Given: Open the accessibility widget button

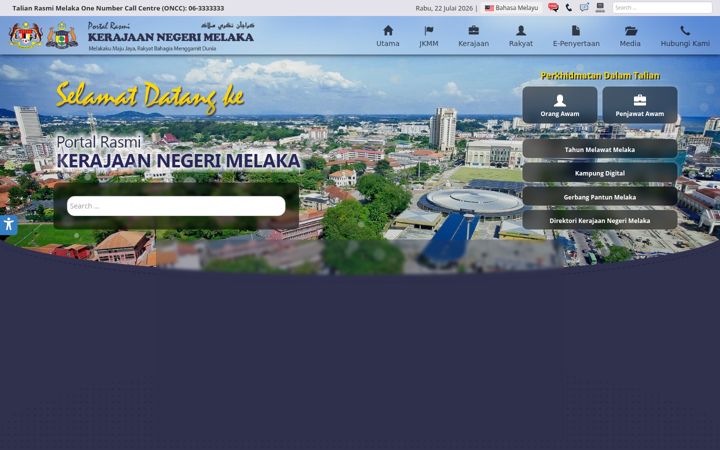Looking at the screenshot, I should coord(8,225).
